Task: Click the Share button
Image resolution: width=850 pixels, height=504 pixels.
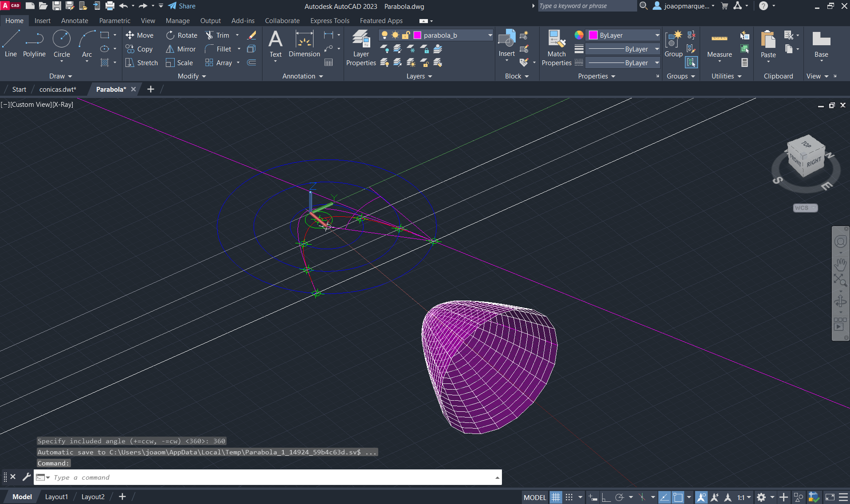Action: click(182, 6)
